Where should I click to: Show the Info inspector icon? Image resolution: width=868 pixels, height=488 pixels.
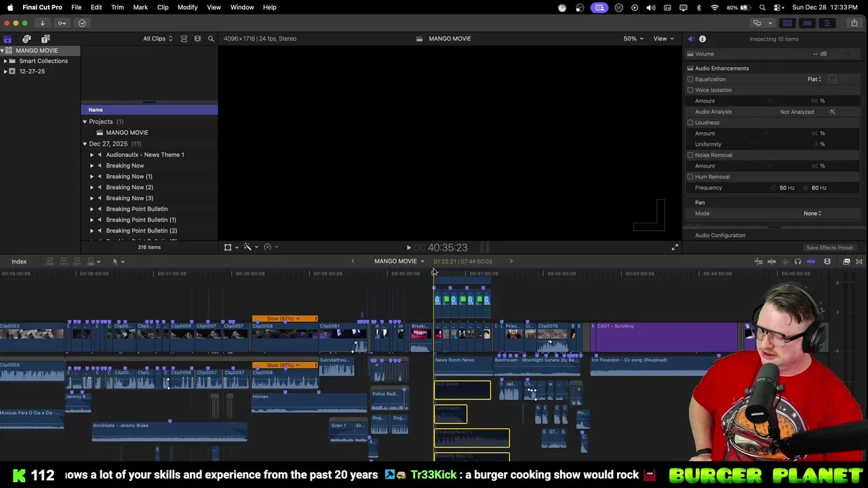point(703,39)
